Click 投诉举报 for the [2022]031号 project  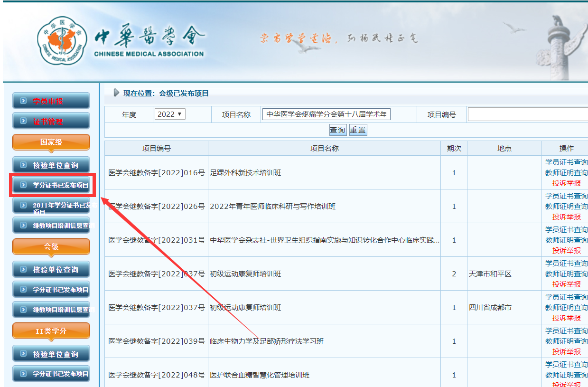click(x=566, y=250)
